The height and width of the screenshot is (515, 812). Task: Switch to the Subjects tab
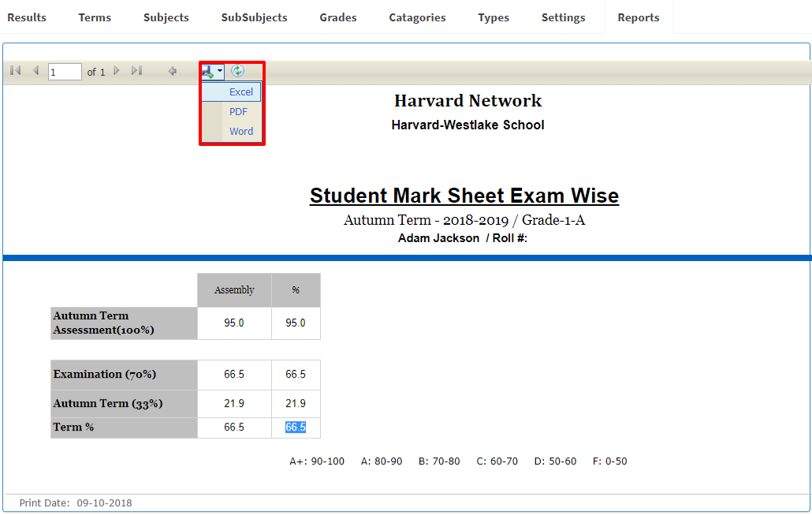click(x=166, y=17)
